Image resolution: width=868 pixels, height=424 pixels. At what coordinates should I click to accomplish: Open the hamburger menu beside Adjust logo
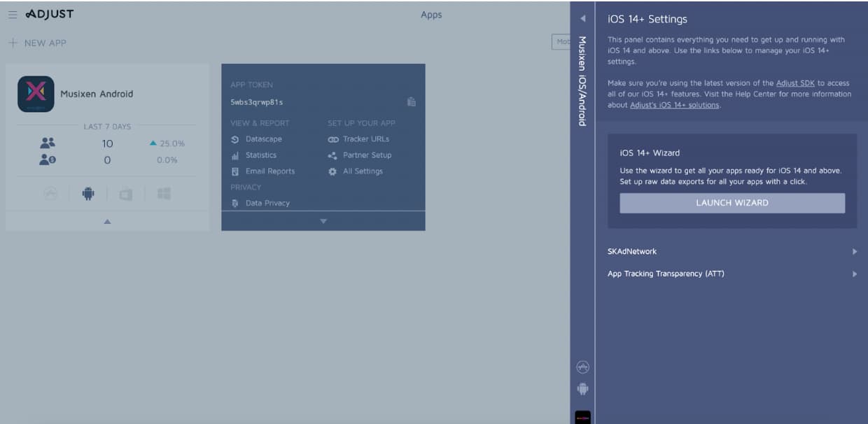point(13,14)
